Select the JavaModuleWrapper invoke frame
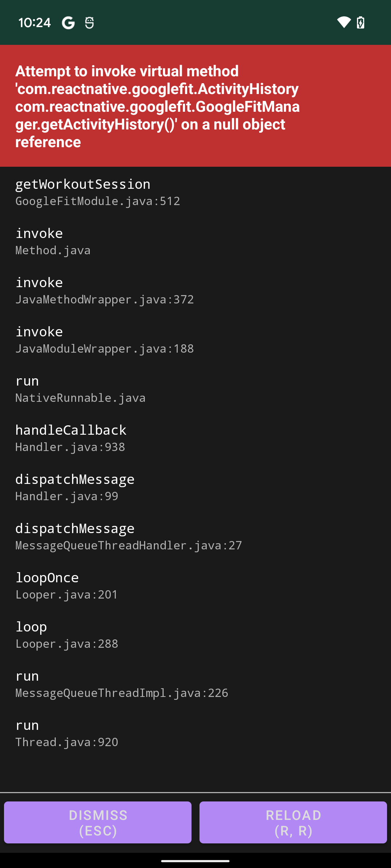Viewport: 391px width, 868px height. pyautogui.click(x=104, y=340)
